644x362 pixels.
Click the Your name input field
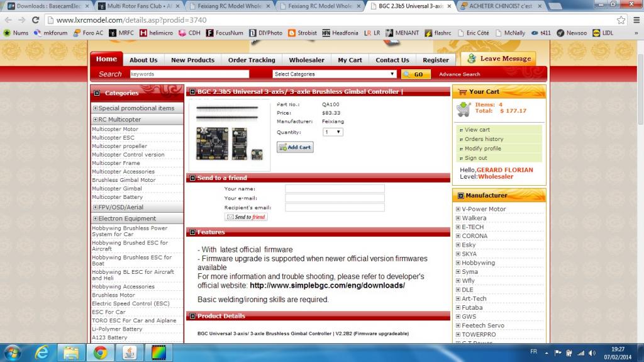coord(335,189)
